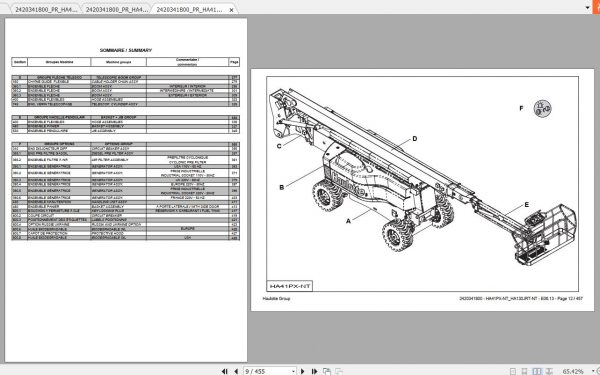Go to the first page of the document
This screenshot has width=600, height=375.
tap(225, 371)
